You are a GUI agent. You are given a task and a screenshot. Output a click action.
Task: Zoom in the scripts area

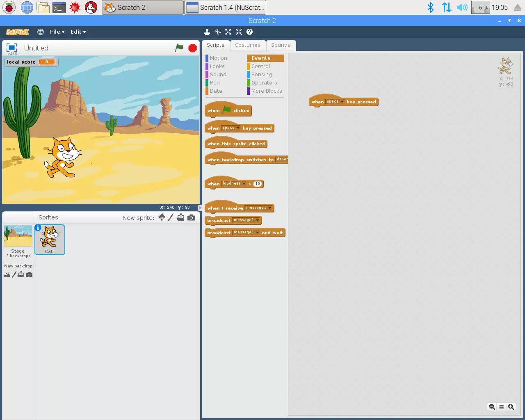coord(511,406)
